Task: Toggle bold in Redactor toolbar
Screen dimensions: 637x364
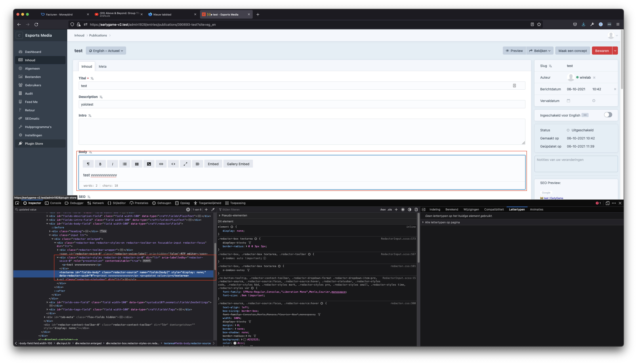Action: point(100,164)
